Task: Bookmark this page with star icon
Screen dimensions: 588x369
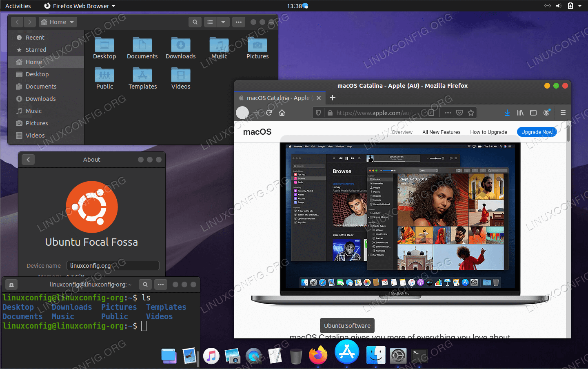Action: tap(471, 113)
